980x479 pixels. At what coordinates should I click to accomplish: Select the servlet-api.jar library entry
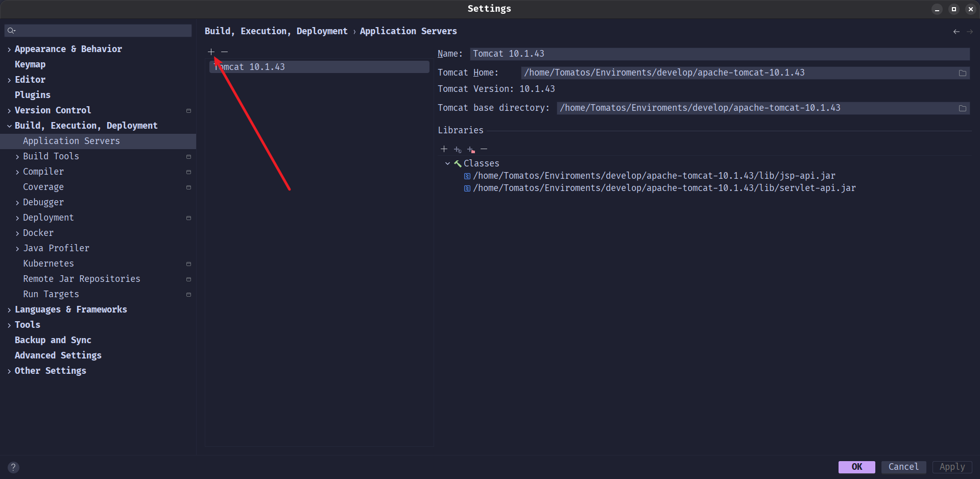tap(664, 188)
